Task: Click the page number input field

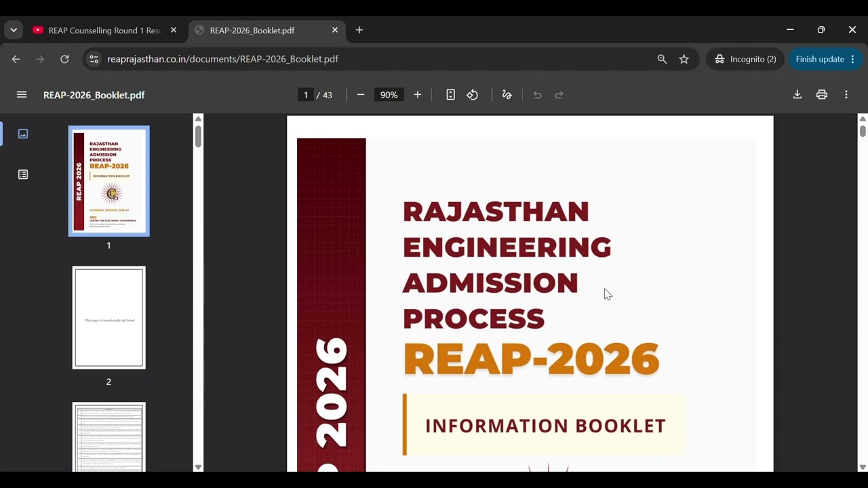Action: tap(306, 95)
